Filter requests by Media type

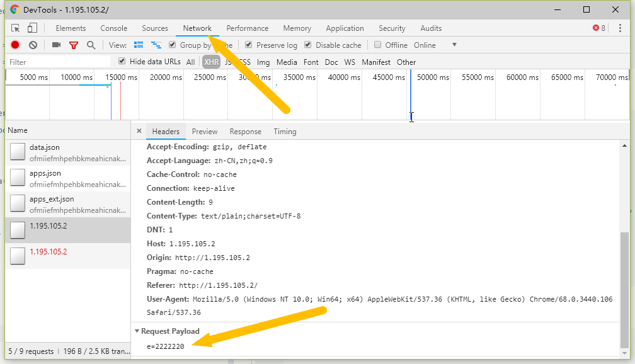(x=287, y=62)
